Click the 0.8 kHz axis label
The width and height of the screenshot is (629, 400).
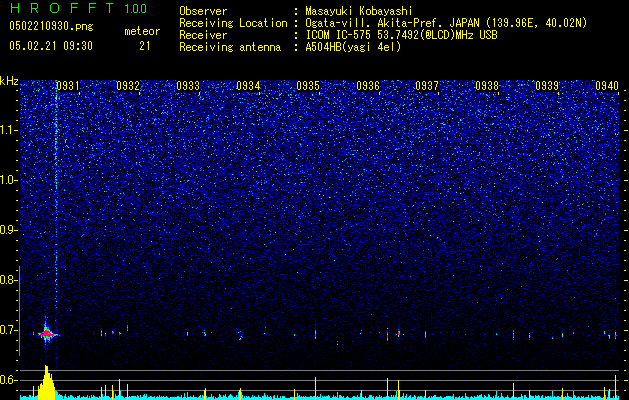(9, 280)
